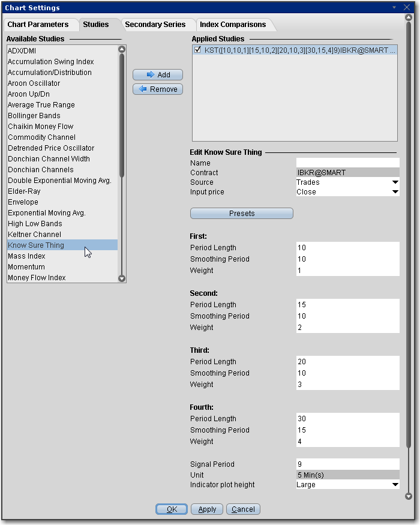Uncheck the applied KST study checkbox

point(197,51)
